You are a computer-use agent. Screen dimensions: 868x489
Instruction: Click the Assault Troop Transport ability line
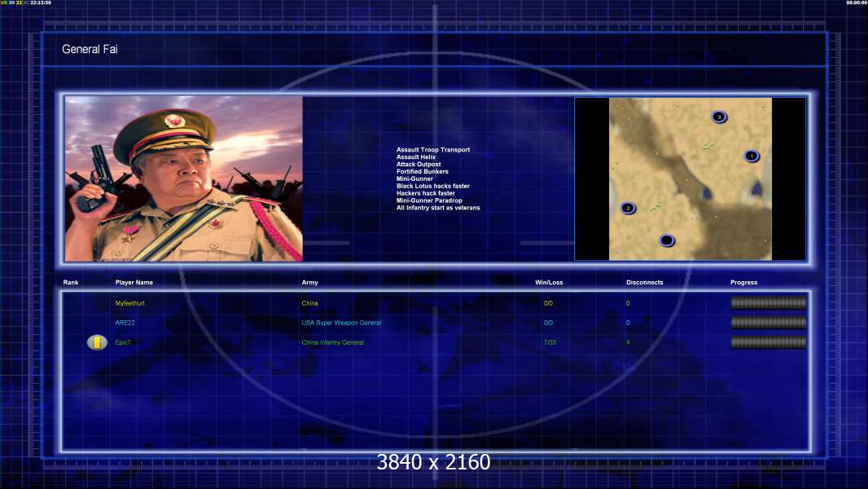433,150
